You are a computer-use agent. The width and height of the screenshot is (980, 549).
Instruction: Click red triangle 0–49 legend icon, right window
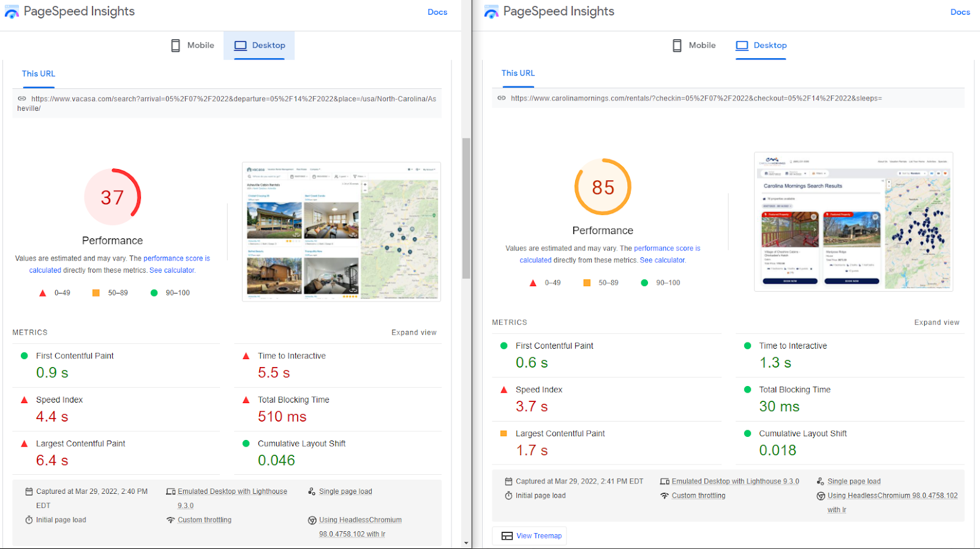(533, 283)
